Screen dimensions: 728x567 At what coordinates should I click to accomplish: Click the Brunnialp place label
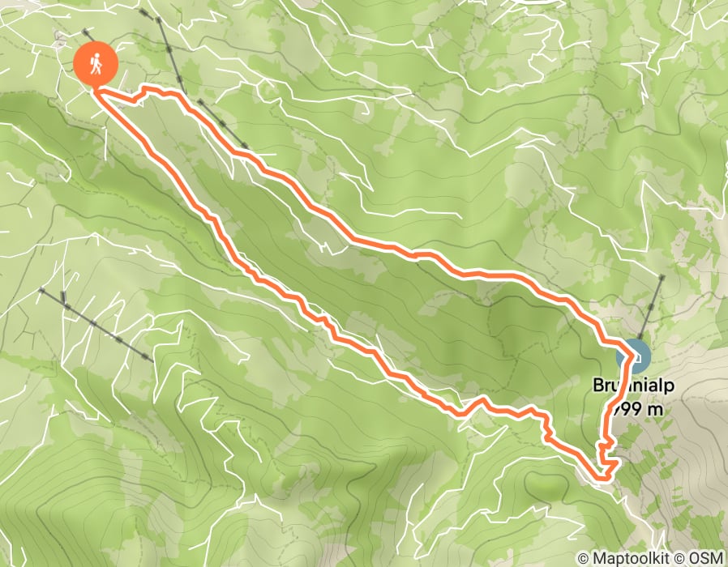coord(633,385)
